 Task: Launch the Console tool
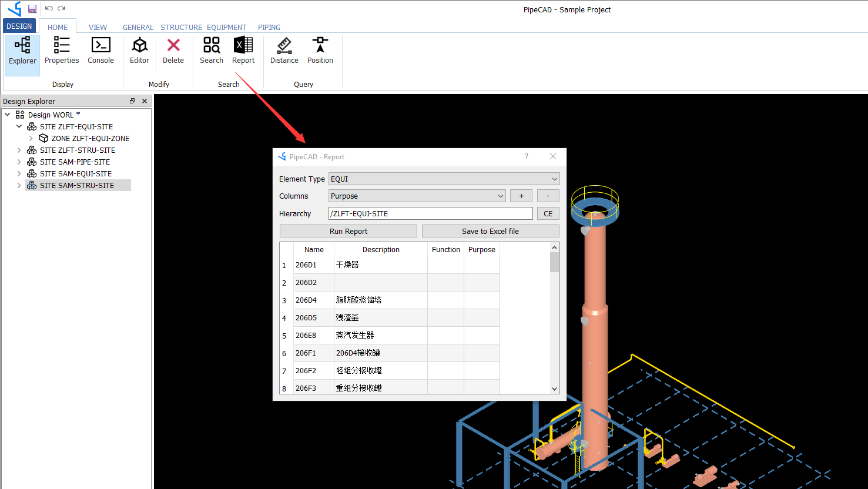click(x=101, y=51)
